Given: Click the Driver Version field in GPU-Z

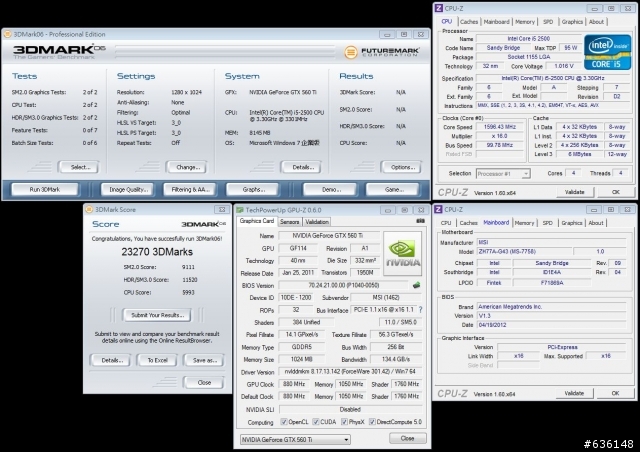Looking at the screenshot, I should (x=351, y=372).
